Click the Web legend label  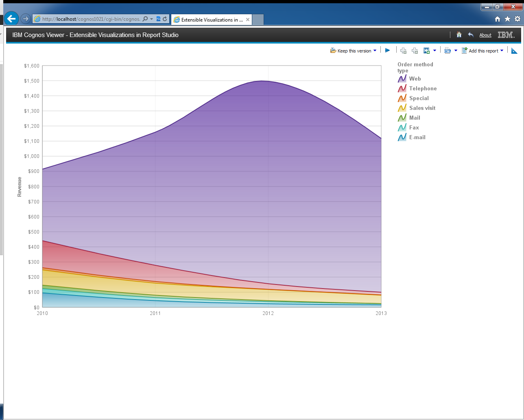[415, 79]
